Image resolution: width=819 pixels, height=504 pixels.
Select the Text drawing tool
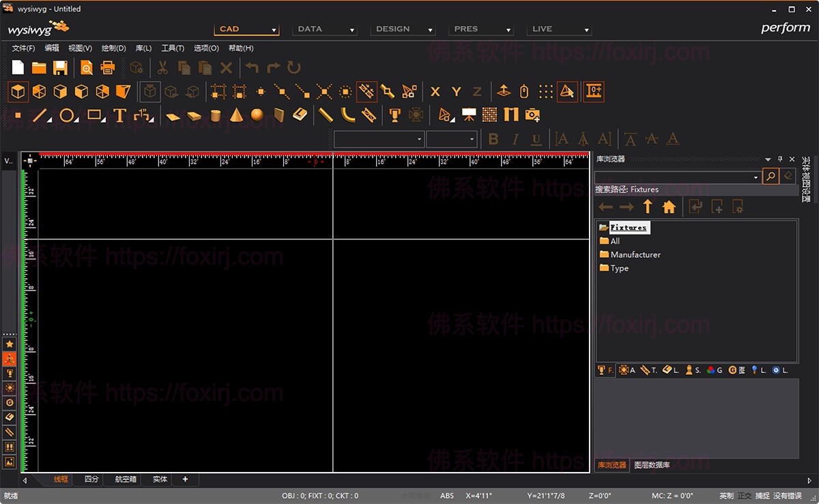coord(120,115)
